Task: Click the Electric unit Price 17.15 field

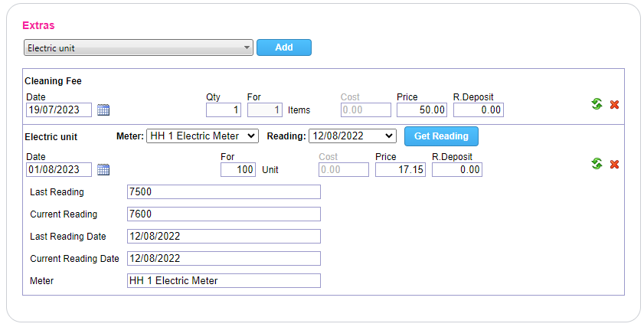Action: coord(400,169)
